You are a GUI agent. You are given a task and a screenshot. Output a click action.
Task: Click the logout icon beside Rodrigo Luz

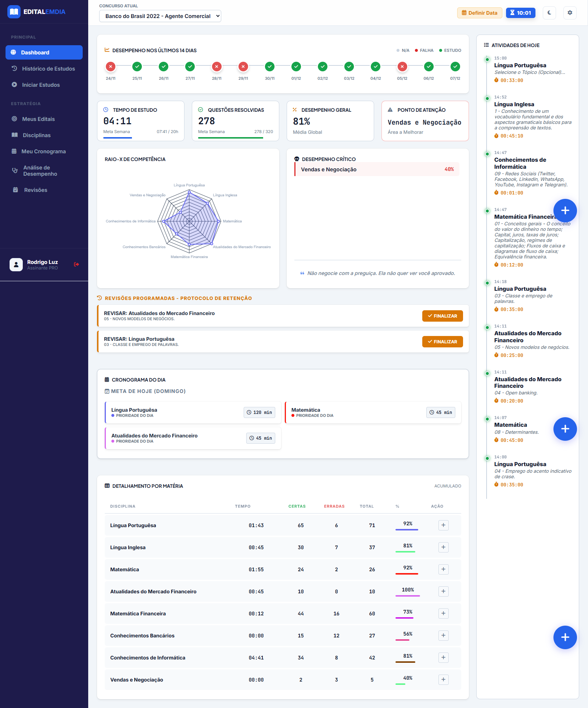tap(76, 264)
